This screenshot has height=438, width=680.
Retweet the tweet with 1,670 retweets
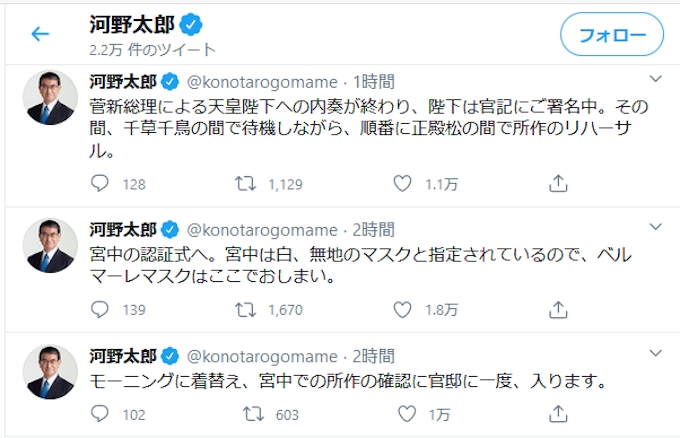tap(244, 310)
